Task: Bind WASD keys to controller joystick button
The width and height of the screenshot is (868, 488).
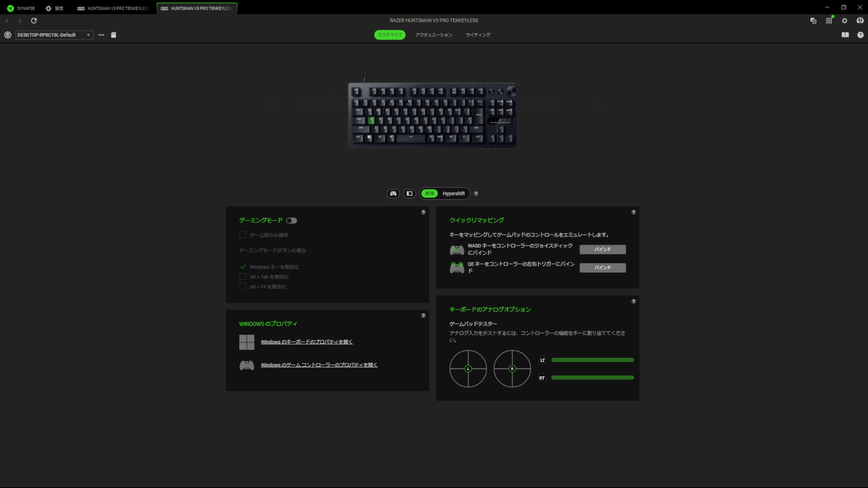Action: coord(602,249)
